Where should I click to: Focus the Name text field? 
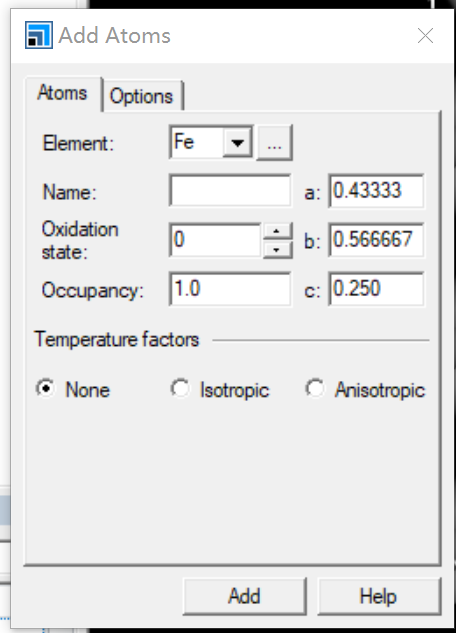[230, 191]
